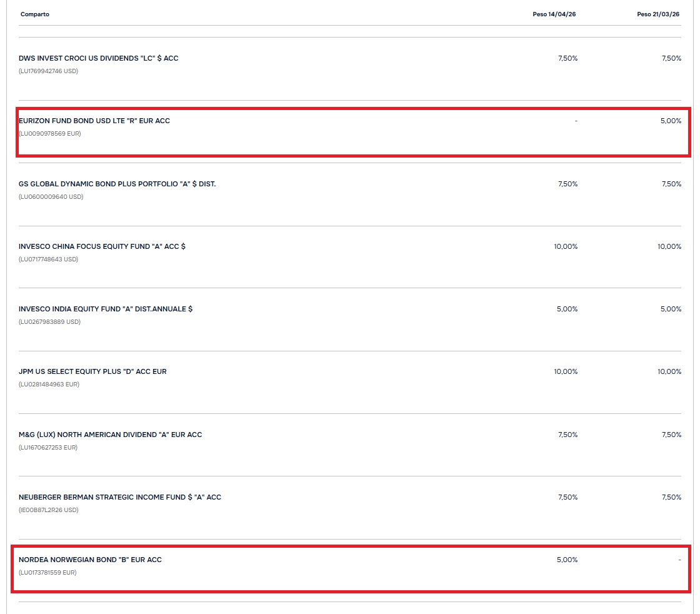Click ISIN code LU0173781559 EUR
700x614 pixels.
(x=48, y=573)
